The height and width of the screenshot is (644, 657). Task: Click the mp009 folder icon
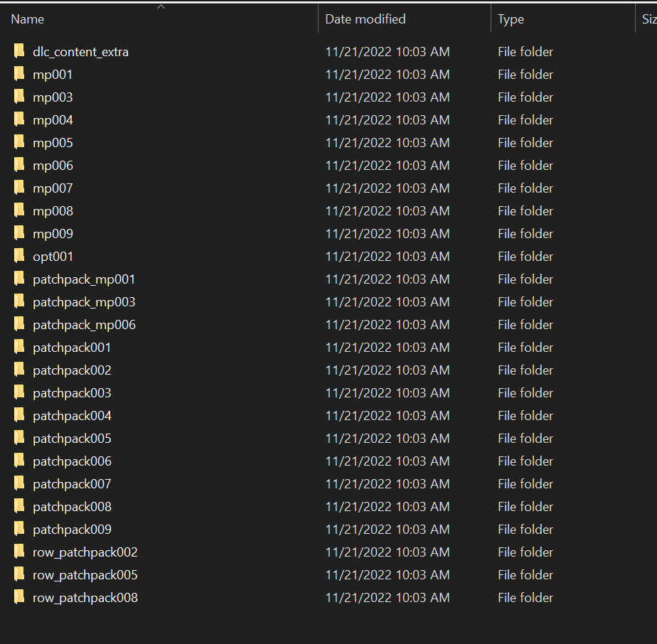[19, 233]
